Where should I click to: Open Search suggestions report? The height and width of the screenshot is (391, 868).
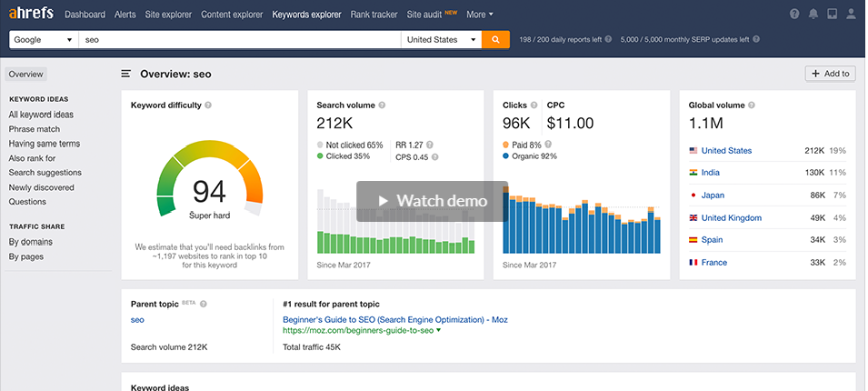point(45,172)
